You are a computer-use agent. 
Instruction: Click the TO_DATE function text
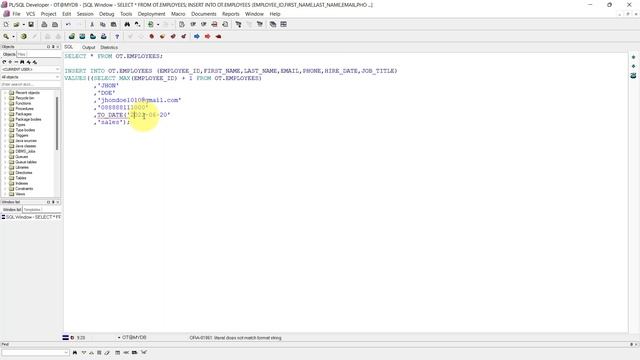(x=110, y=115)
